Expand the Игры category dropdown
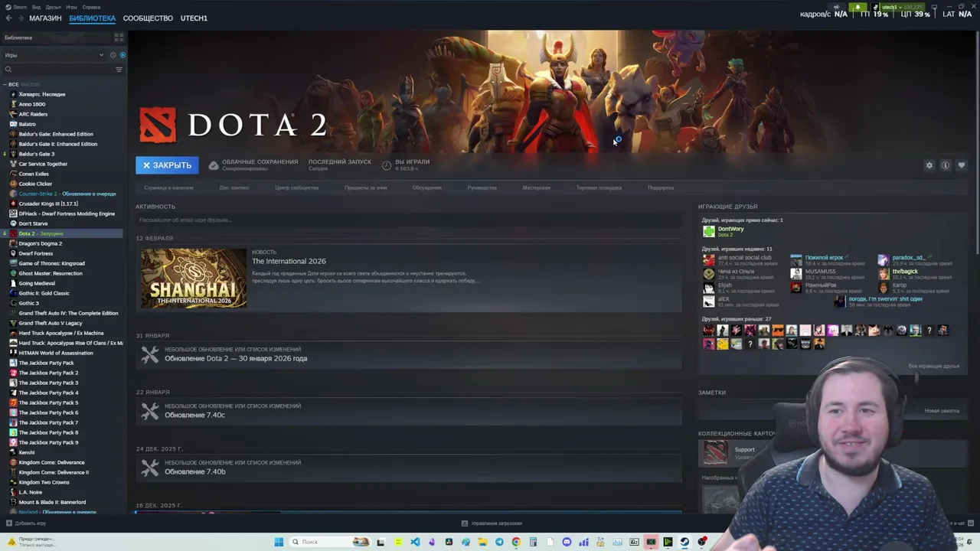 (54, 55)
